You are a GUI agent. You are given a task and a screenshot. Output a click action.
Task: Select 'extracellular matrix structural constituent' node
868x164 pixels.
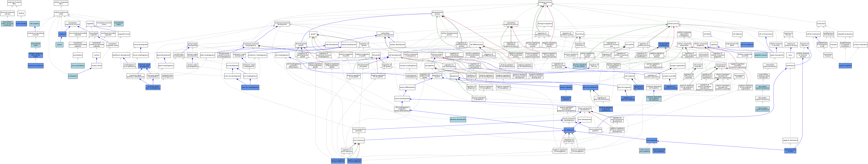(x=7, y=24)
